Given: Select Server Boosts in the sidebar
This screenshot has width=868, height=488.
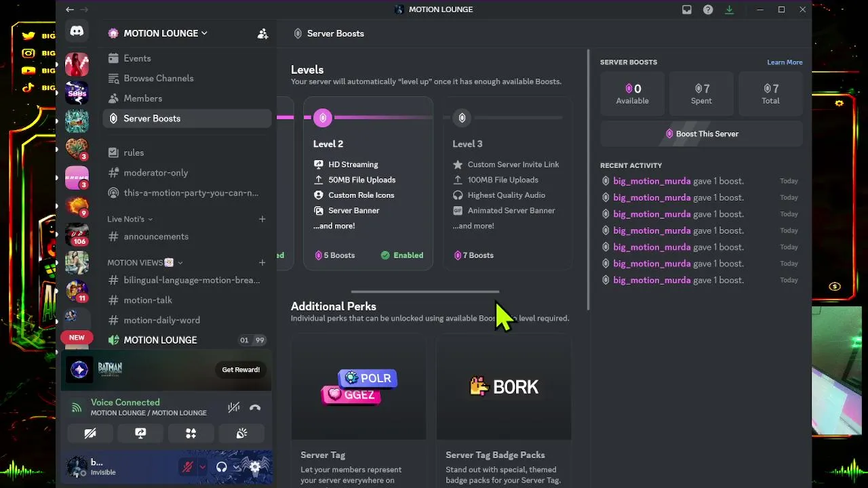Looking at the screenshot, I should [187, 118].
